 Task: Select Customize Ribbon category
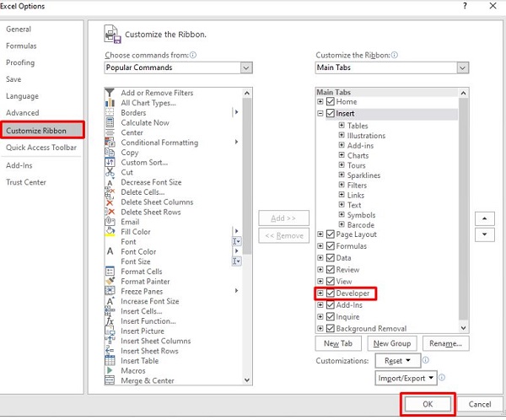42,130
